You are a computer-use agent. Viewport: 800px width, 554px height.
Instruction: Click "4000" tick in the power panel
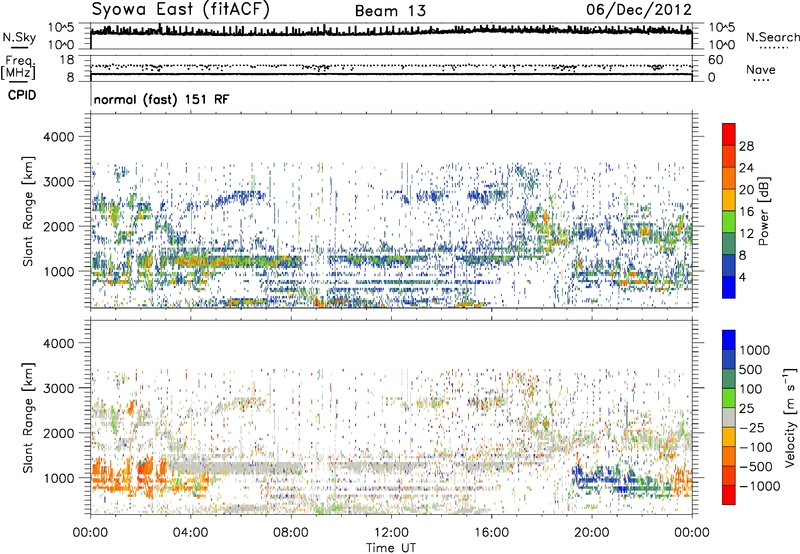(58, 137)
